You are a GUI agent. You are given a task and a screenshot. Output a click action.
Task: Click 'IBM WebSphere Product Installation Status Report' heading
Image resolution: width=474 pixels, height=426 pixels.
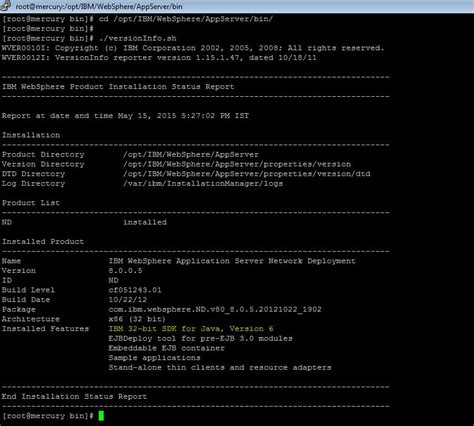click(x=118, y=87)
